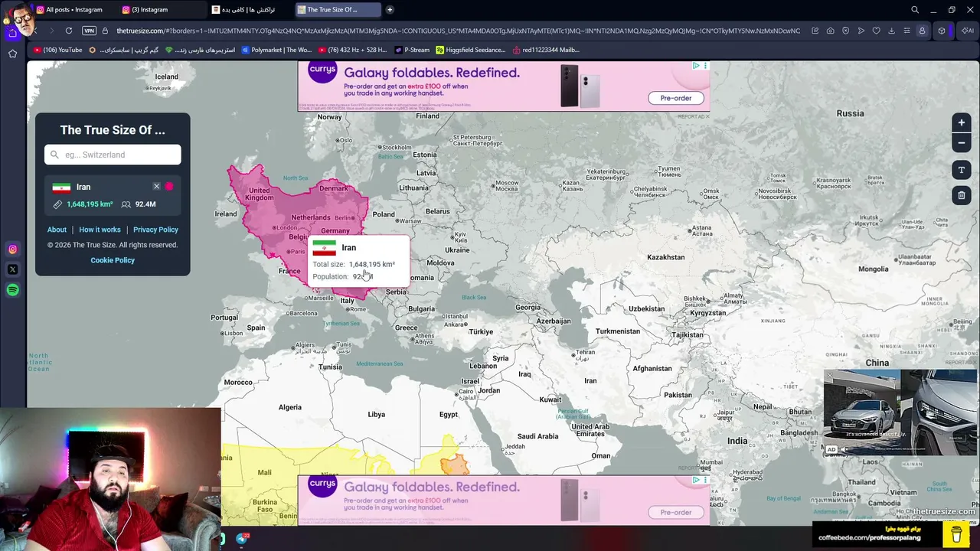Screen dimensions: 980x551
Task: Open the (106) YouTube bookmark
Action: (x=58, y=50)
